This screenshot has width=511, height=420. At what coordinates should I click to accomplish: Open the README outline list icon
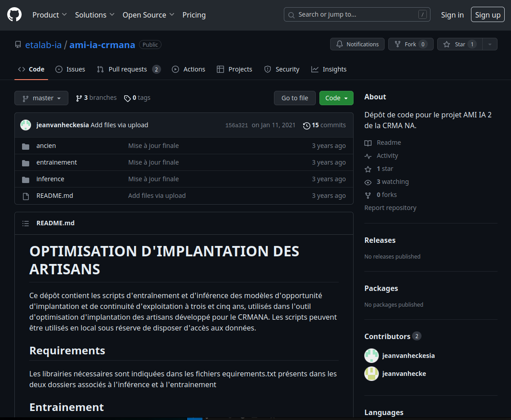point(26,223)
